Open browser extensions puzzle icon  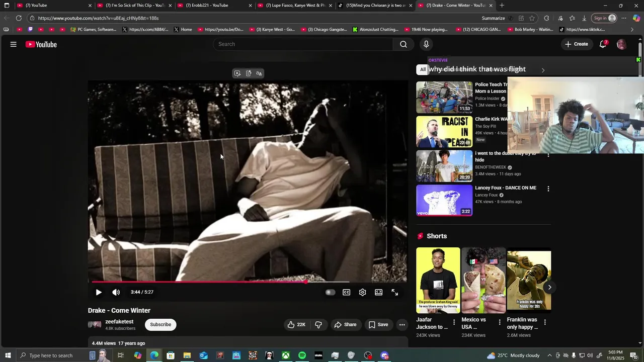click(546, 18)
